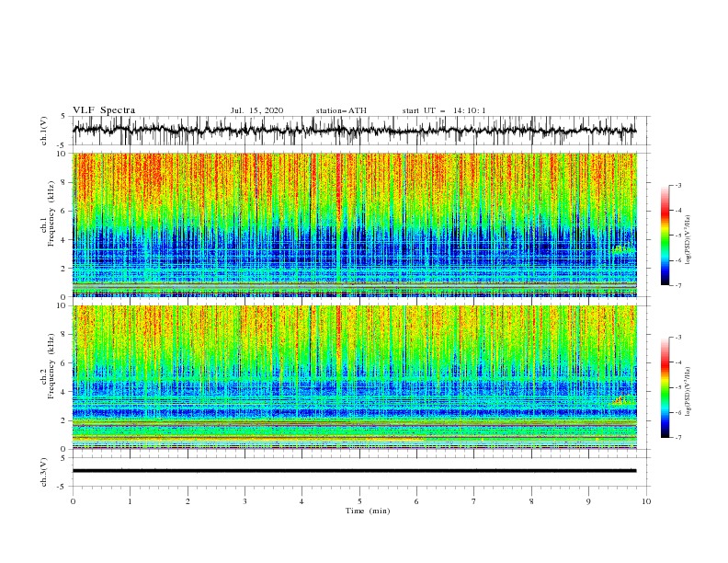Click the ch.3 flat black waveform trace

tap(354, 471)
